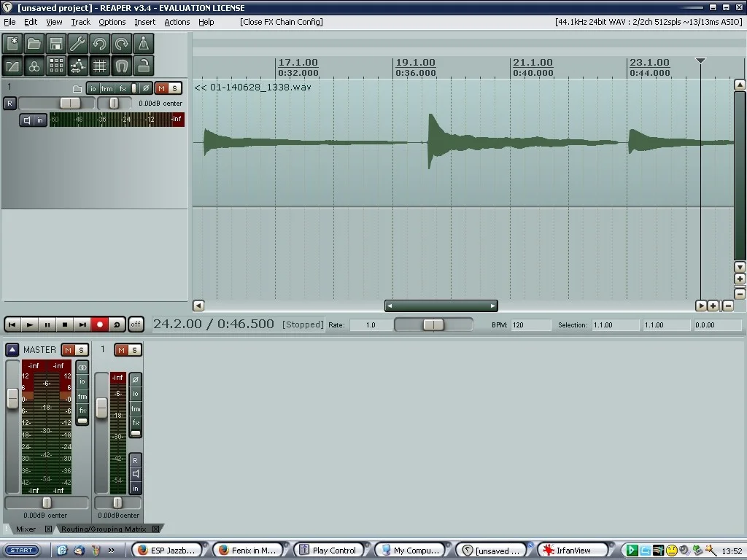Viewport: 747px width, 560px height.
Task: Click the New Project toolbar icon
Action: click(12, 44)
